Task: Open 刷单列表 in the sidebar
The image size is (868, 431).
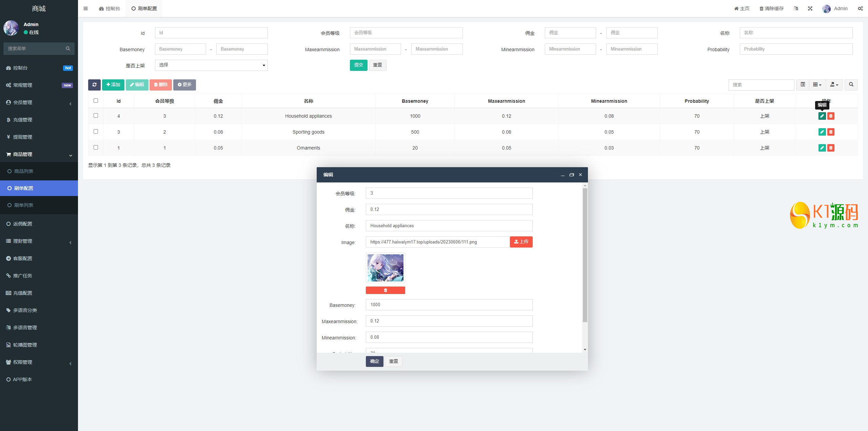Action: (24, 205)
